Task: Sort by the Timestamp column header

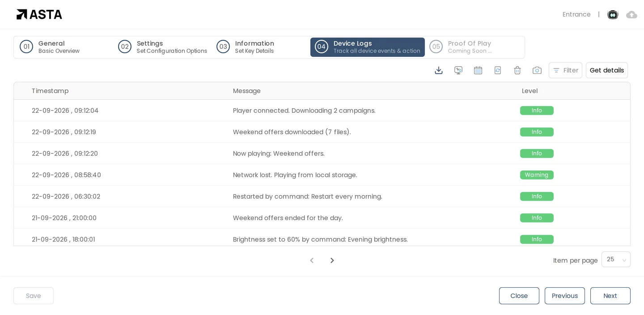Action: 50,91
